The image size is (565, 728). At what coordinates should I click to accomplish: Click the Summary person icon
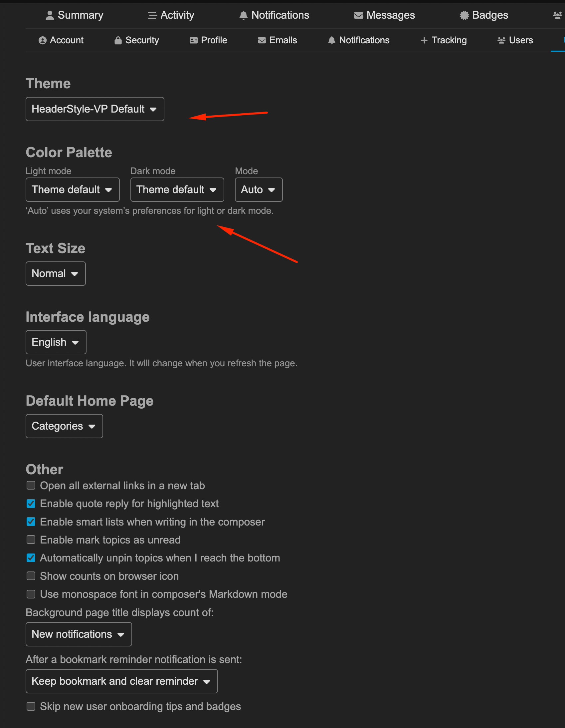point(50,15)
